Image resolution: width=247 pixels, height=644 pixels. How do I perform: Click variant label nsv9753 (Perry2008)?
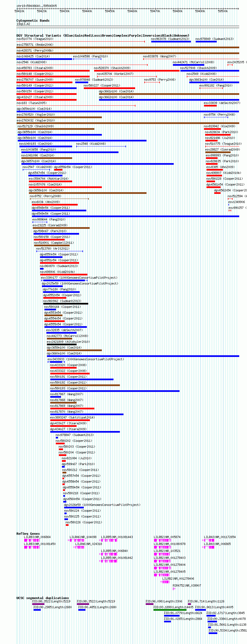[160, 80]
